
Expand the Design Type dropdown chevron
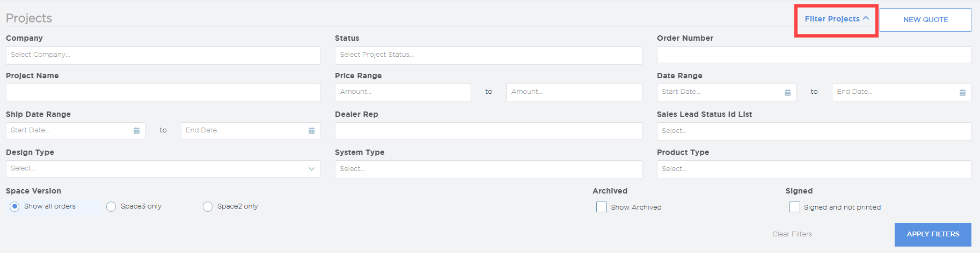click(311, 169)
